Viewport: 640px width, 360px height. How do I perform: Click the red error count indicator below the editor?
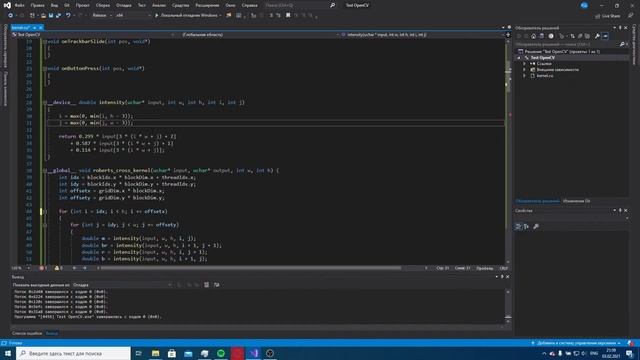pos(43,268)
